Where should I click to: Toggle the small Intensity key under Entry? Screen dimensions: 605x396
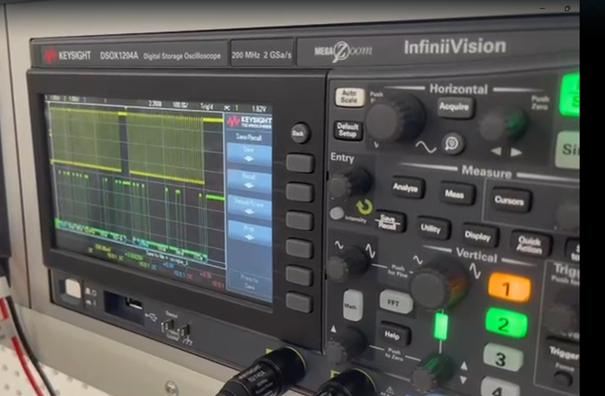click(336, 213)
